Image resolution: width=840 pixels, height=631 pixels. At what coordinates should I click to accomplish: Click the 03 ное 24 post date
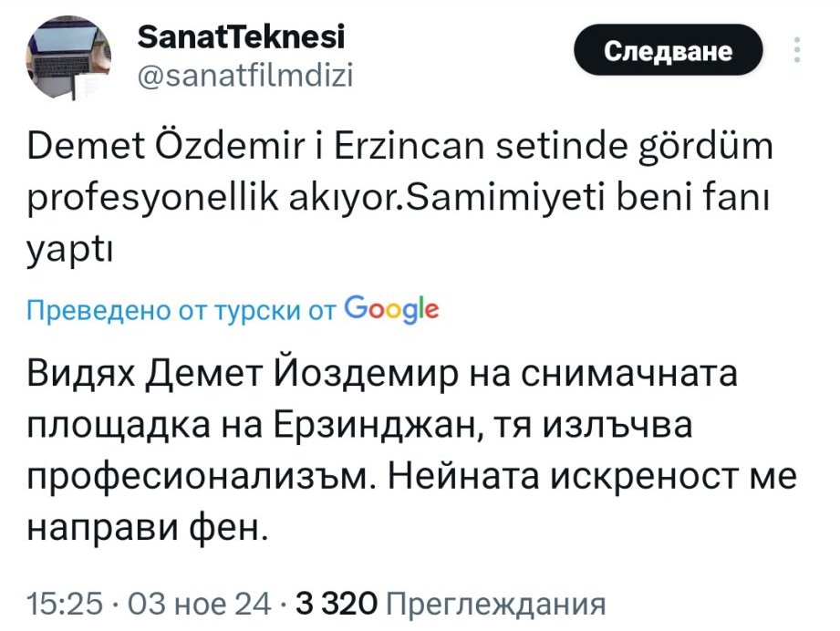point(199,603)
